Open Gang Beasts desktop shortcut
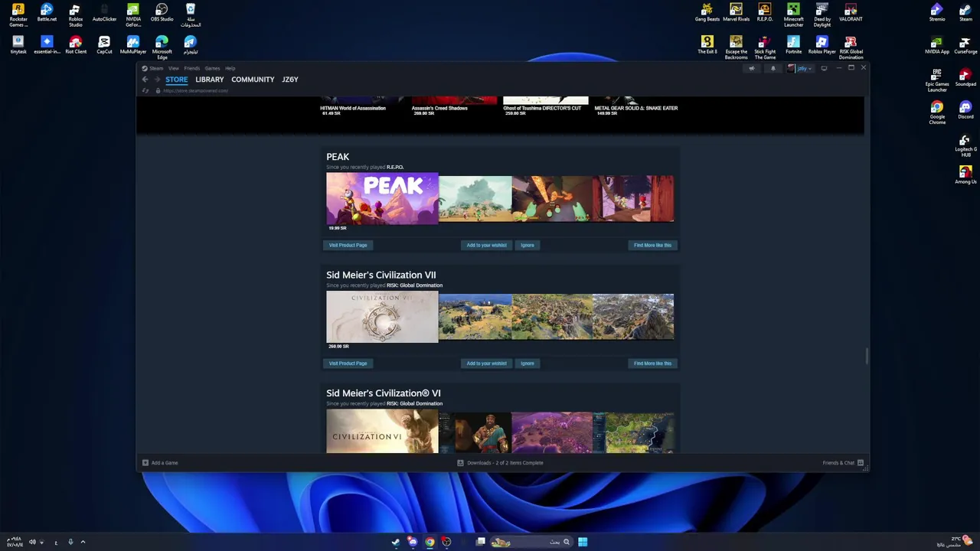 (x=707, y=12)
